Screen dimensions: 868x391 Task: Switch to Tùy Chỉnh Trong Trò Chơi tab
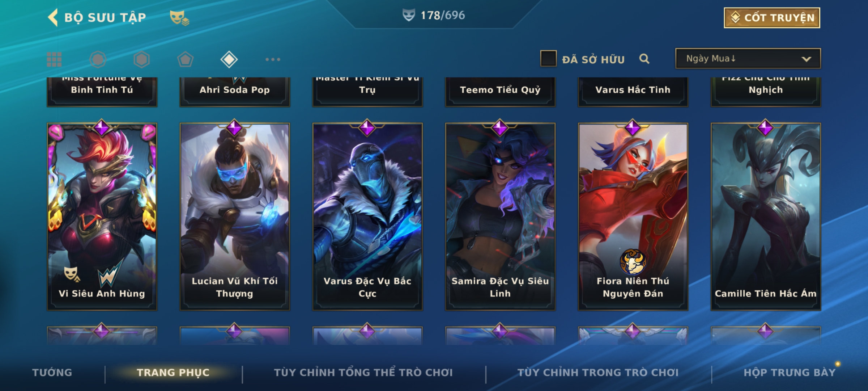598,373
